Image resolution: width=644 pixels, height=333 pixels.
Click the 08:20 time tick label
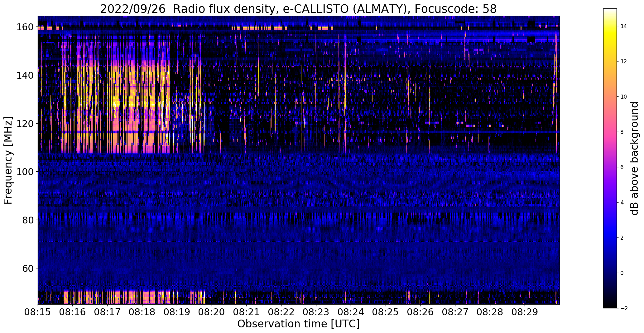pos(212,312)
